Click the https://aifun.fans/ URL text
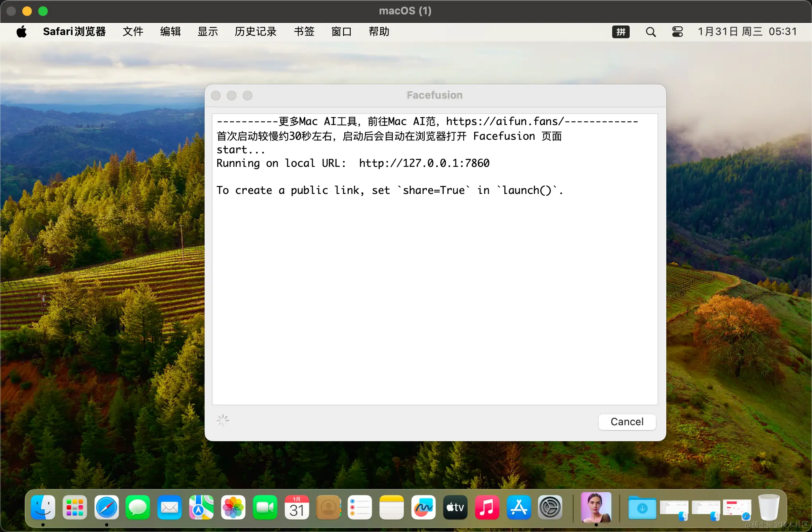Viewport: 812px width, 532px height. pos(505,121)
